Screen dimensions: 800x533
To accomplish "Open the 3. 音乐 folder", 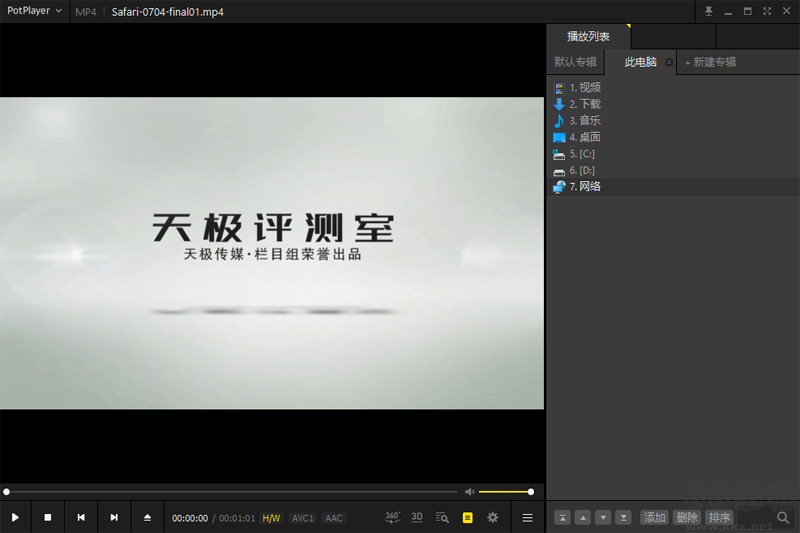I will 673,121.
